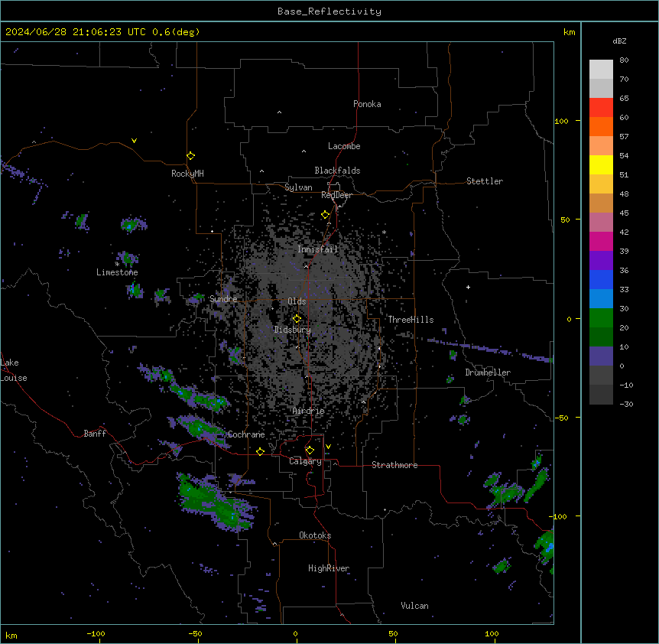
Task: Click the km unit label at bottom left
Action: pyautogui.click(x=11, y=635)
